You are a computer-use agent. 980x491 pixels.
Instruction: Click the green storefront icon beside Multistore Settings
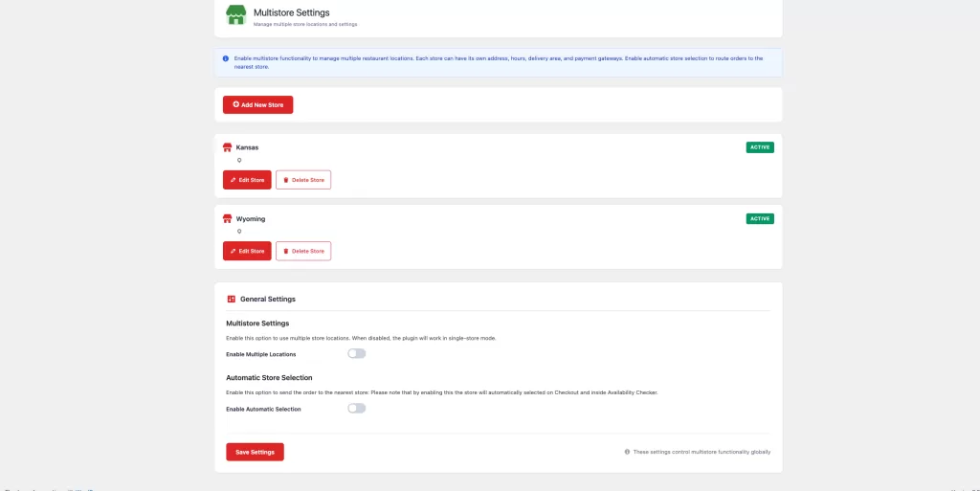click(236, 15)
